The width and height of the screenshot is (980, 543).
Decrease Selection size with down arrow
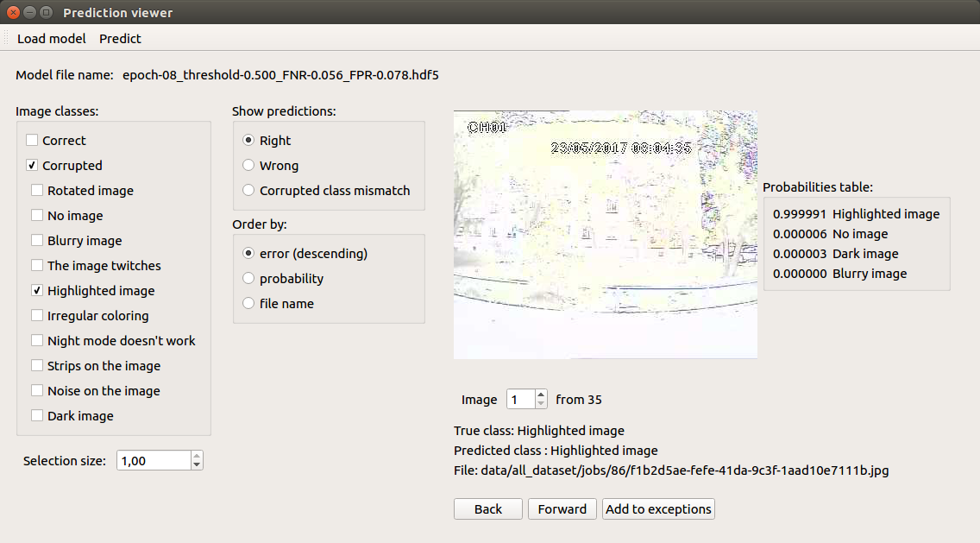tap(197, 465)
